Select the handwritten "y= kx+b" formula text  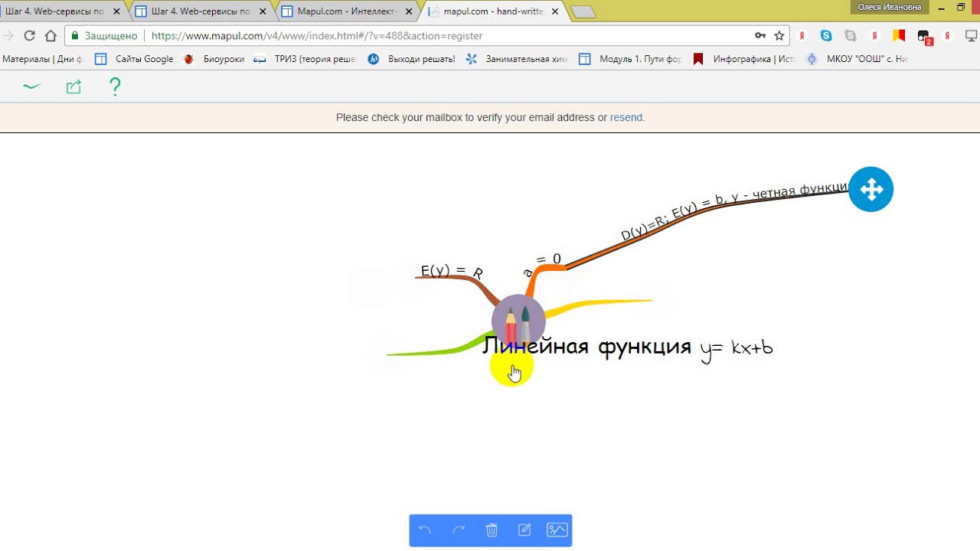737,348
